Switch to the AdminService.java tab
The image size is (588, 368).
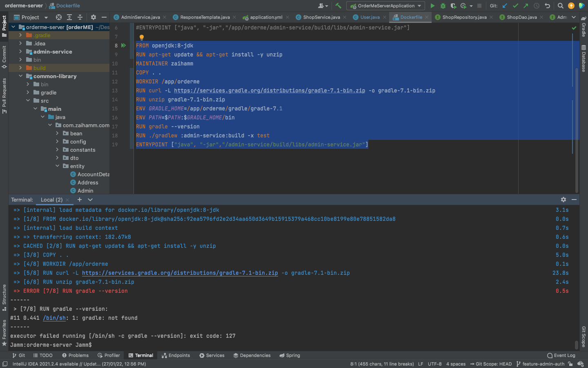coord(140,17)
